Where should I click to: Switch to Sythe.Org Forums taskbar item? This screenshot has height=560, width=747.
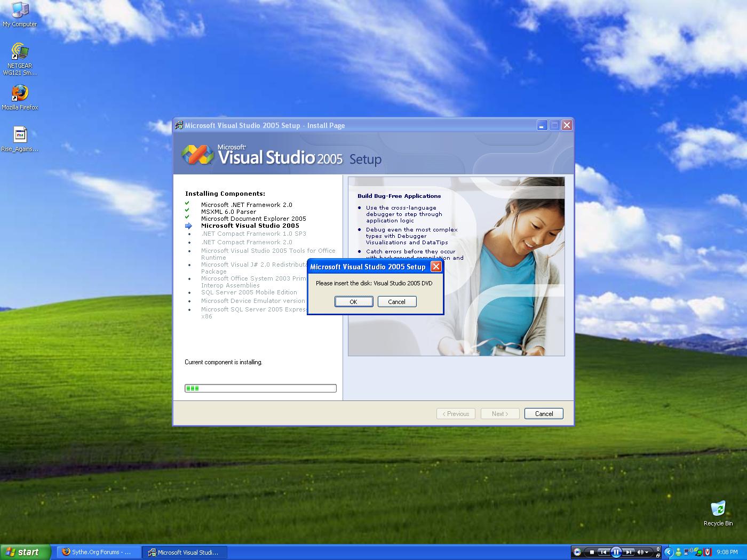[99, 552]
